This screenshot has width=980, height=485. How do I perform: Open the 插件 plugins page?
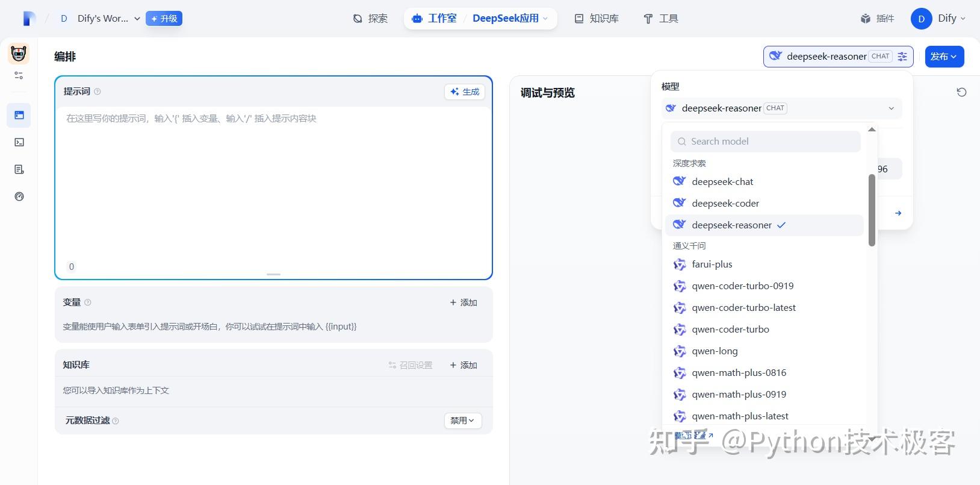[x=877, y=19]
